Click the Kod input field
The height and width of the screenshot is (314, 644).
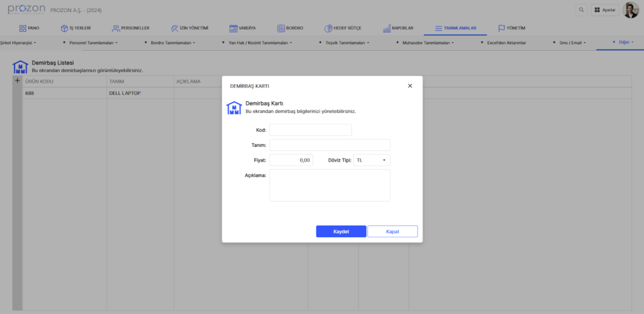pos(310,130)
